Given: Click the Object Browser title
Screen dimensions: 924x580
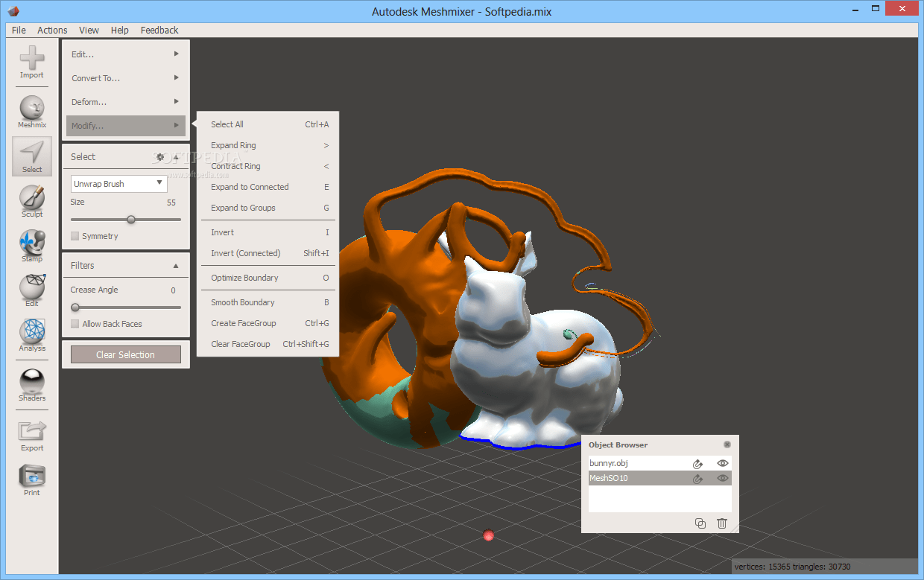Looking at the screenshot, I should click(618, 444).
